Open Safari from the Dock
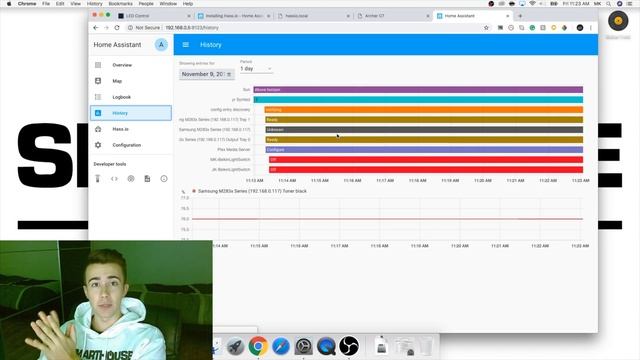 (x=281, y=346)
